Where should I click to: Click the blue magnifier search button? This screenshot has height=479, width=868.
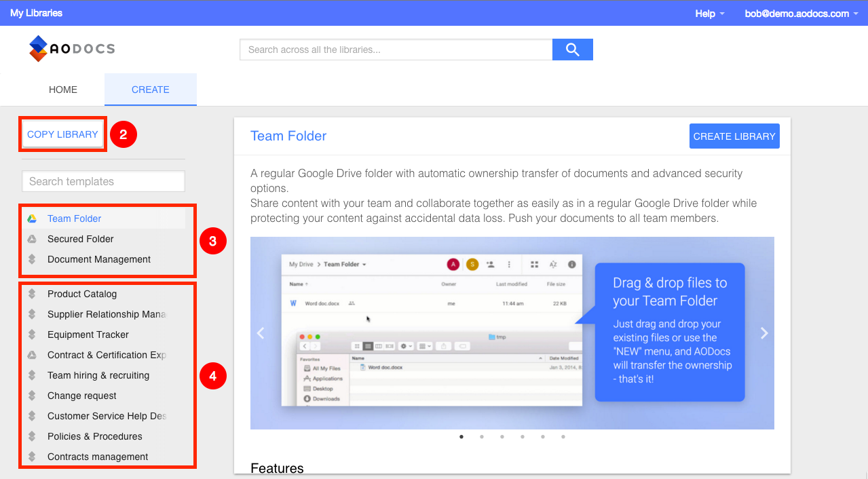(x=573, y=50)
